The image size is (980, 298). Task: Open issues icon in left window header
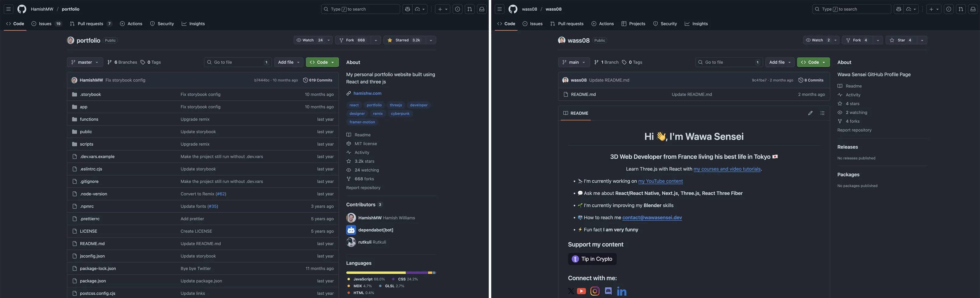tap(458, 9)
